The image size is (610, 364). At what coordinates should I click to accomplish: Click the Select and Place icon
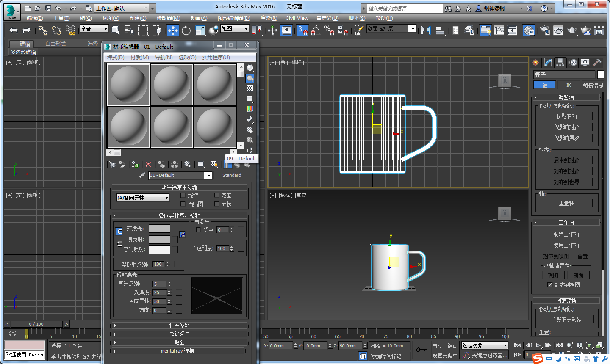[214, 30]
